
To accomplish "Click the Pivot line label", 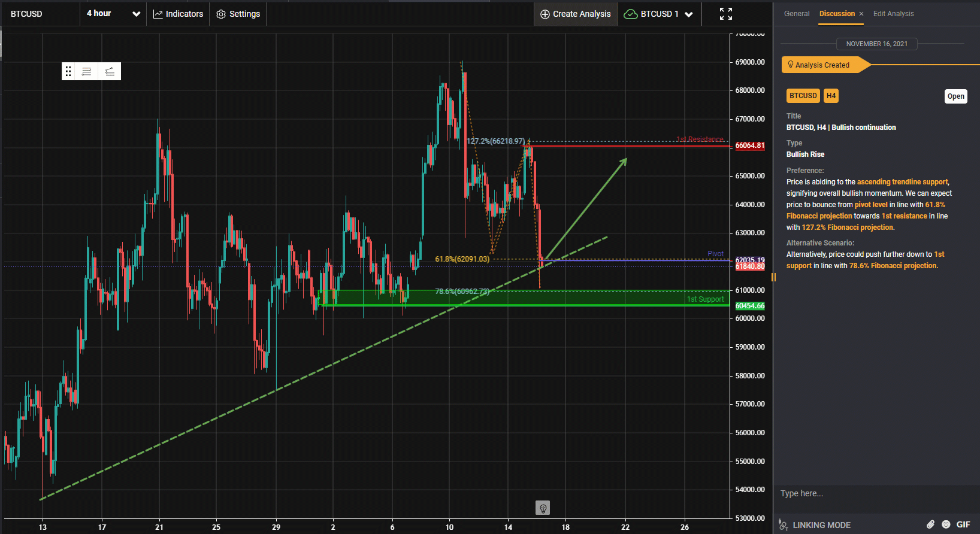I will [x=715, y=254].
